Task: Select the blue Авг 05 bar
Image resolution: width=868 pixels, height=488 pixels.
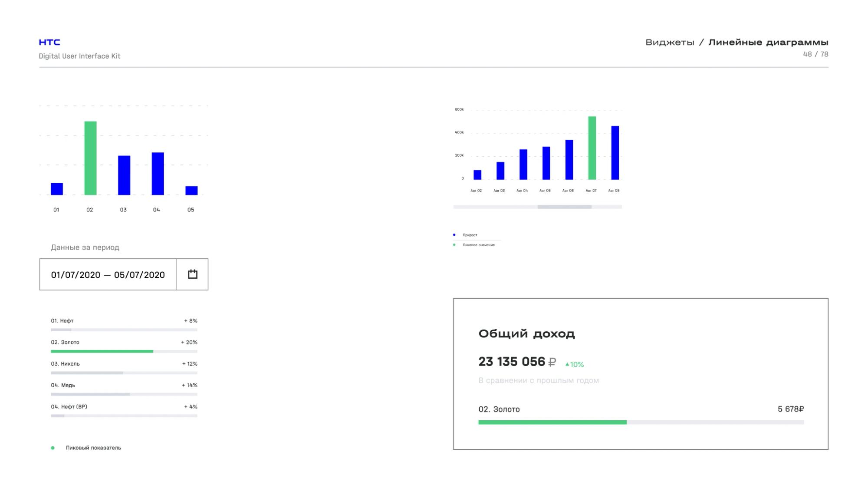Action: click(546, 163)
